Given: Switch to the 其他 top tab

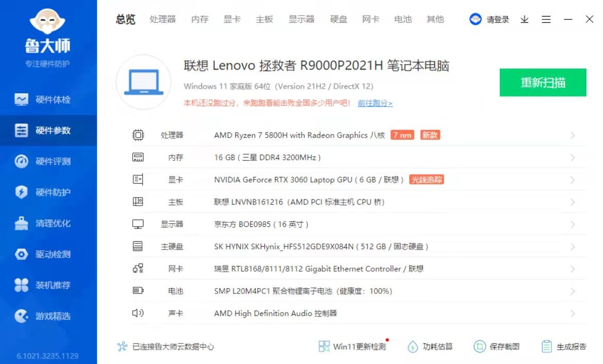Looking at the screenshot, I should pyautogui.click(x=435, y=19).
